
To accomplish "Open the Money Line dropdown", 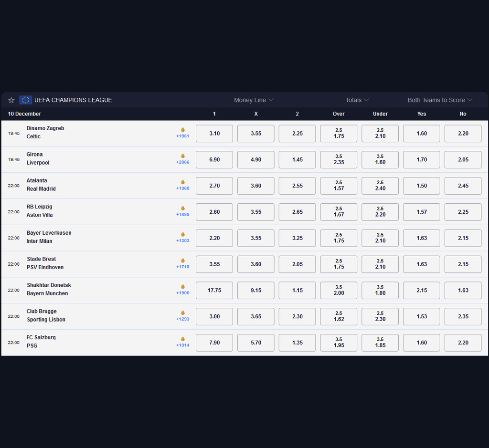I will (254, 100).
